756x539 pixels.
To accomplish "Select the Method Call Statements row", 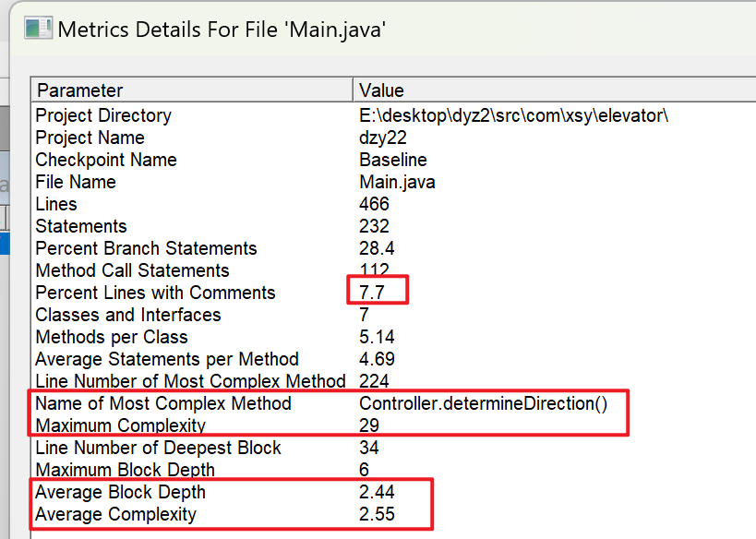I will coord(394,271).
